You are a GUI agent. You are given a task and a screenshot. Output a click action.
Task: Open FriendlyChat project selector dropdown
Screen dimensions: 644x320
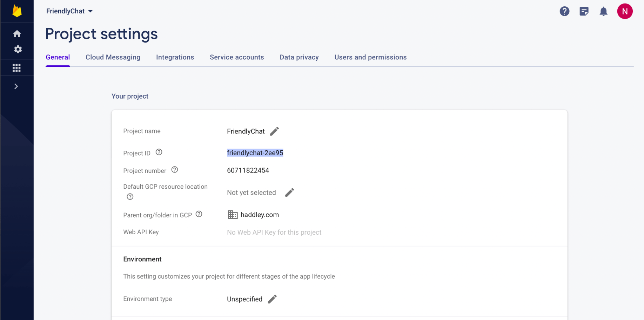point(69,11)
